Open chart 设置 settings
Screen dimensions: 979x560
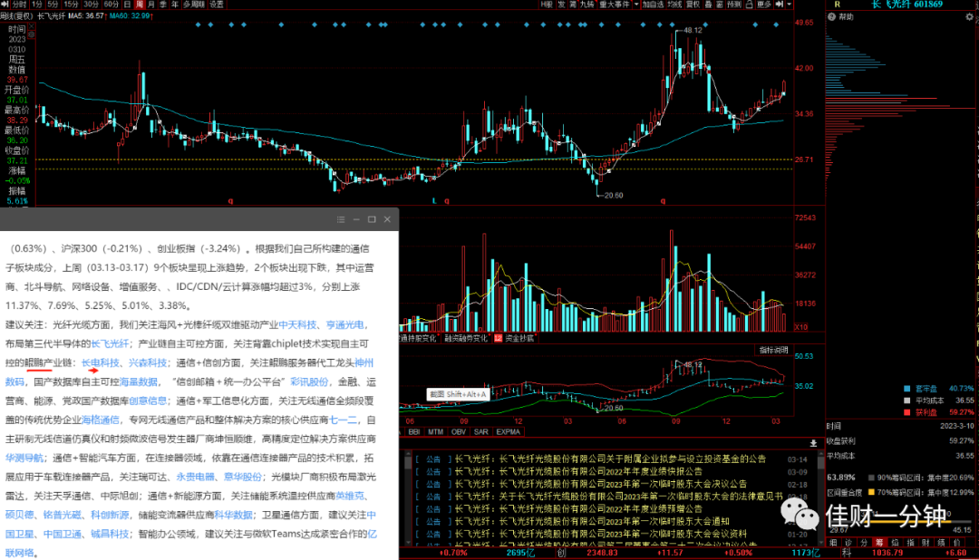(216, 4)
